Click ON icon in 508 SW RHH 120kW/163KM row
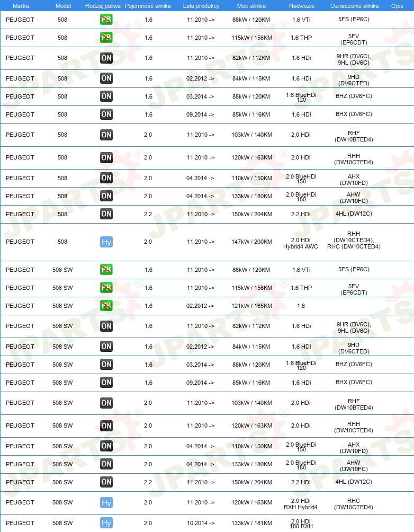Viewport: 414px width, 532px height. (106, 425)
